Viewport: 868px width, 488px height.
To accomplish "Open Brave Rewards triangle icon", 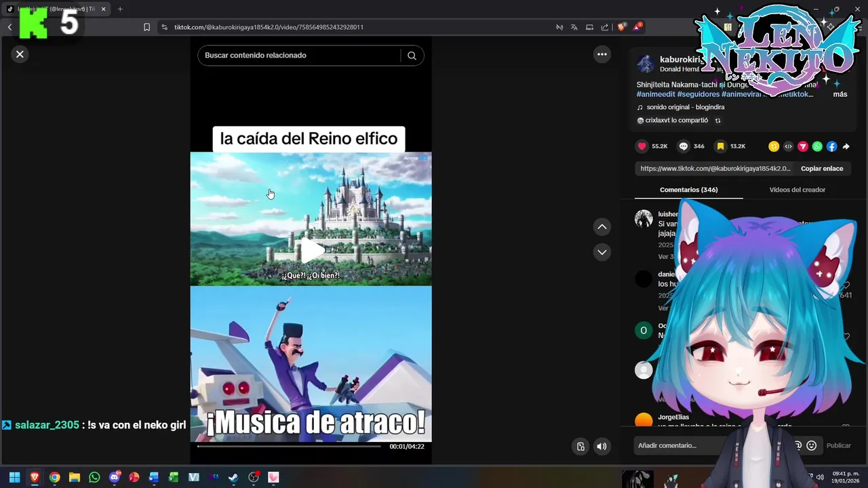I will 637,27.
